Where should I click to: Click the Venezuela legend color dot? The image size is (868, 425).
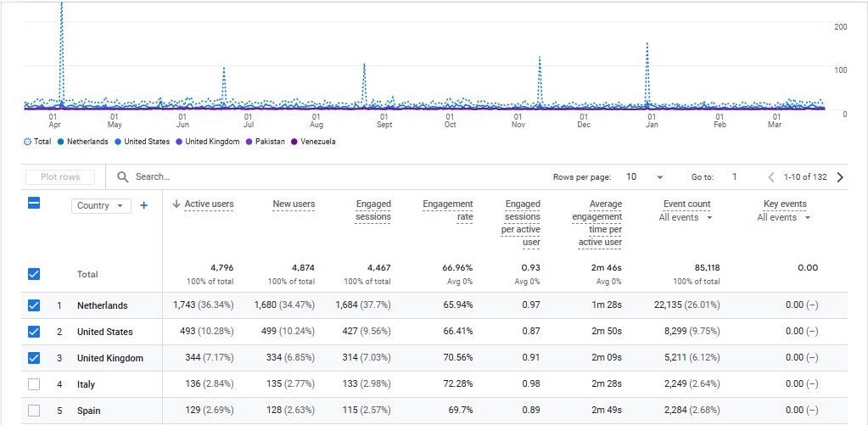click(294, 142)
